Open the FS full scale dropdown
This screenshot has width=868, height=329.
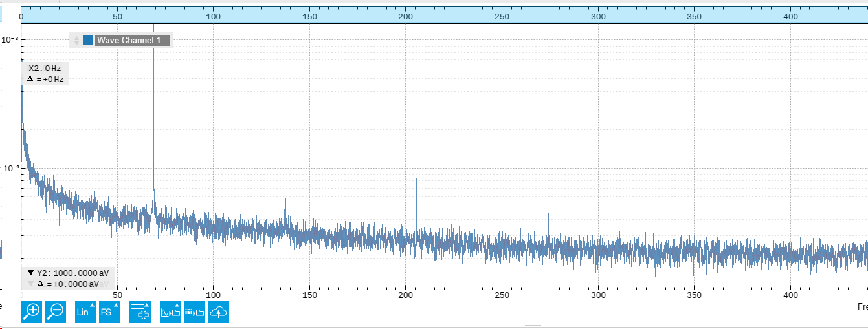[x=109, y=312]
